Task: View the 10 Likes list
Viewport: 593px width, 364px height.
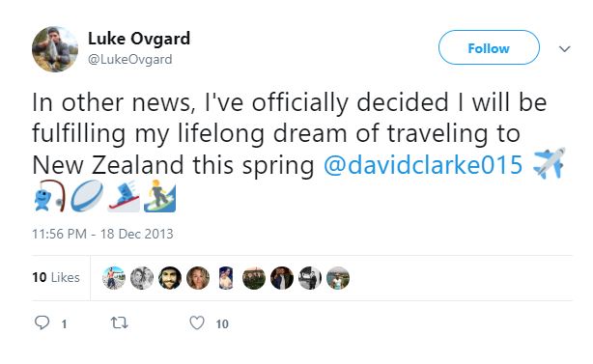Action: point(56,277)
